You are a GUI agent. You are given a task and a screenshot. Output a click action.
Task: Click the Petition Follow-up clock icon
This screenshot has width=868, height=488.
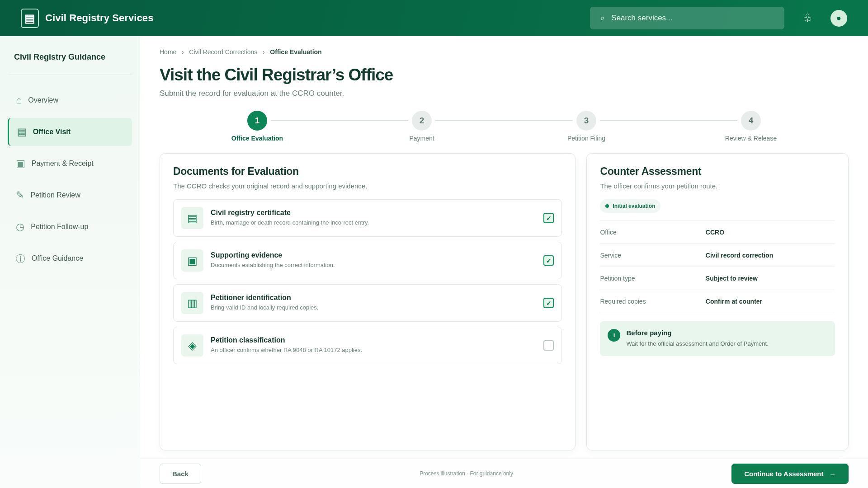click(x=20, y=227)
